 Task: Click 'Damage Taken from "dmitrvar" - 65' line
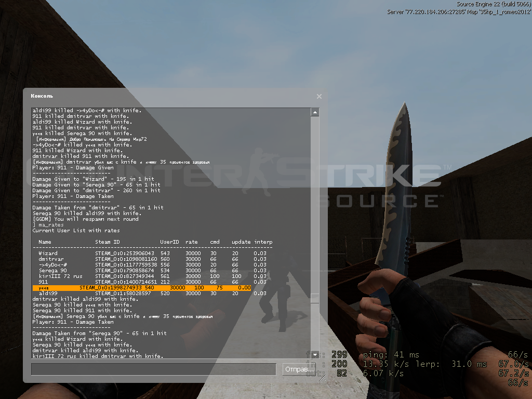[98, 207]
